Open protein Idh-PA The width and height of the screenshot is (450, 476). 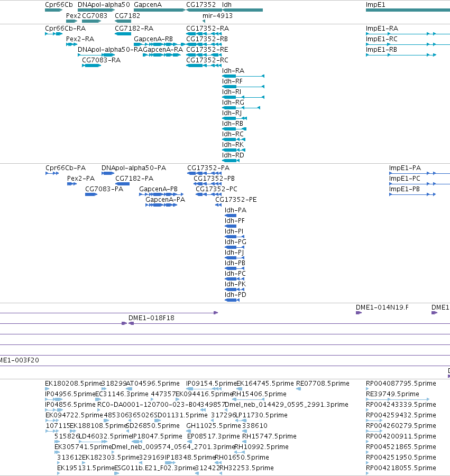[235, 210]
